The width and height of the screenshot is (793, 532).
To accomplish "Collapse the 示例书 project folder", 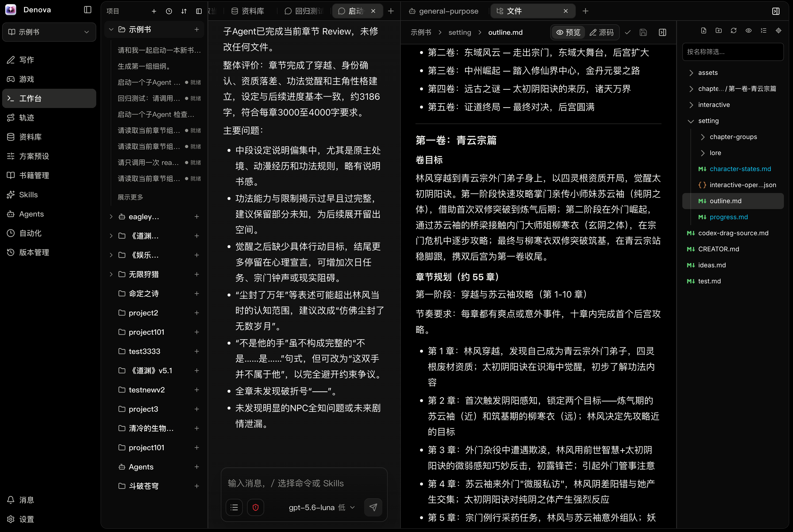I will click(x=111, y=29).
